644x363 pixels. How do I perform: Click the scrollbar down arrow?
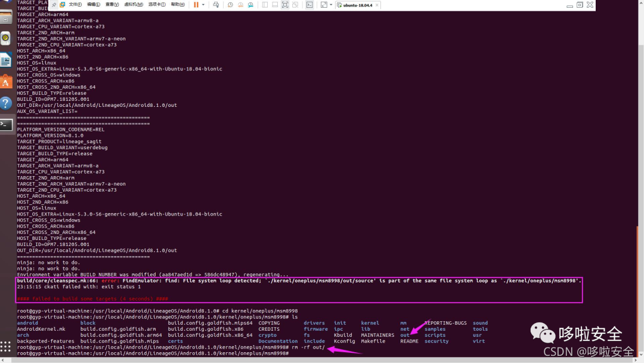tap(641, 354)
